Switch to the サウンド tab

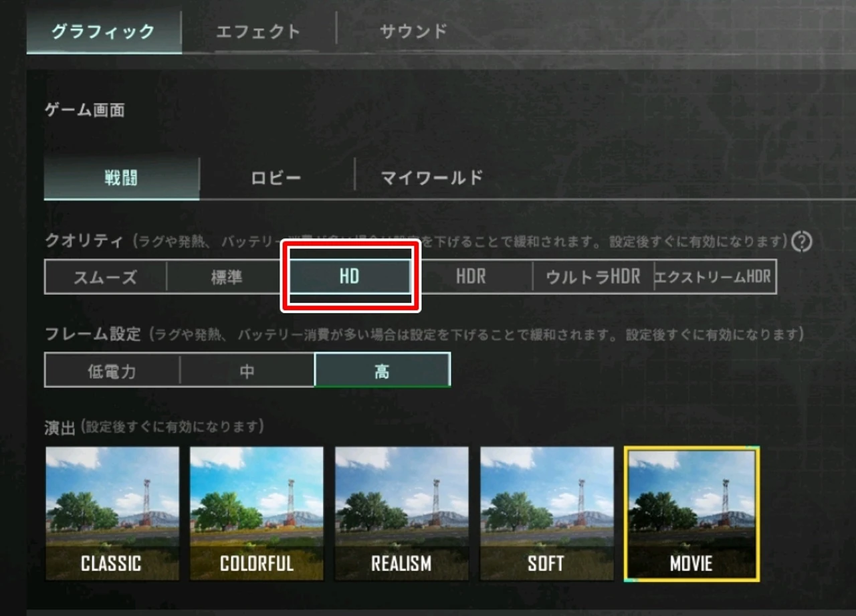tap(413, 31)
